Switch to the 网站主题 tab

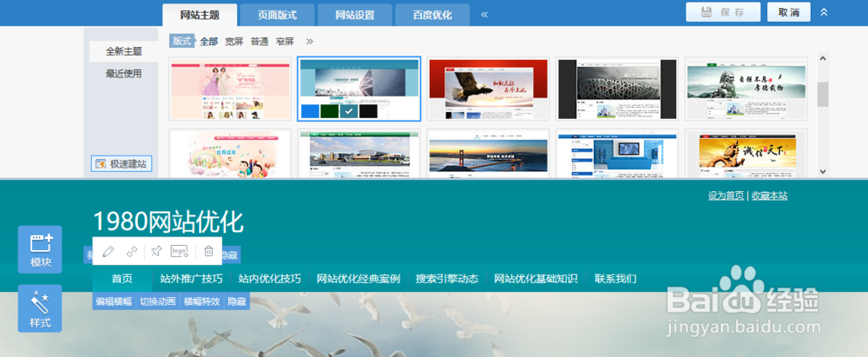[200, 15]
